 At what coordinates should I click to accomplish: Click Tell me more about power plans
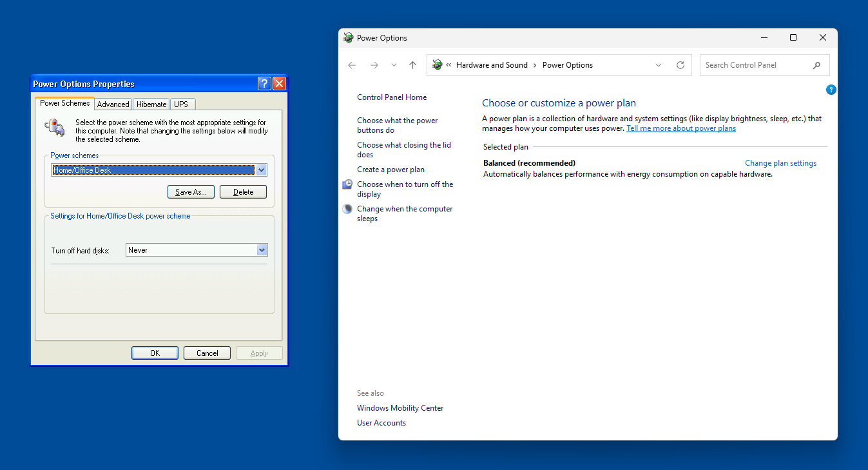(x=680, y=128)
